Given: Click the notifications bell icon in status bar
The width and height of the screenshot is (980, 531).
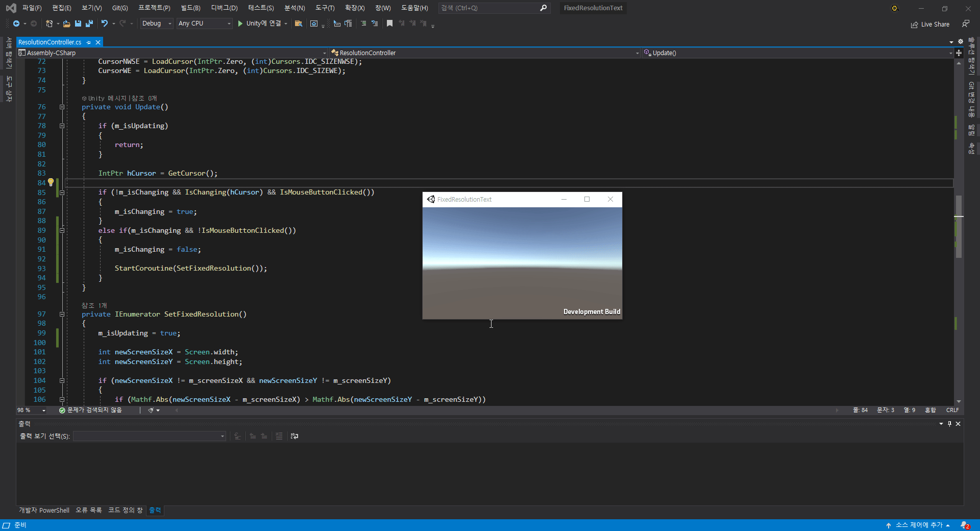Looking at the screenshot, I should click(965, 525).
